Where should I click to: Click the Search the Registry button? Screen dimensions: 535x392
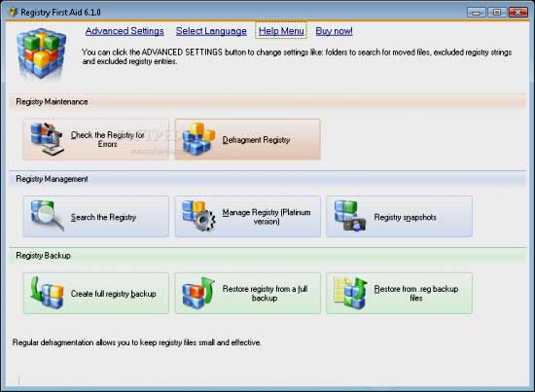click(96, 216)
